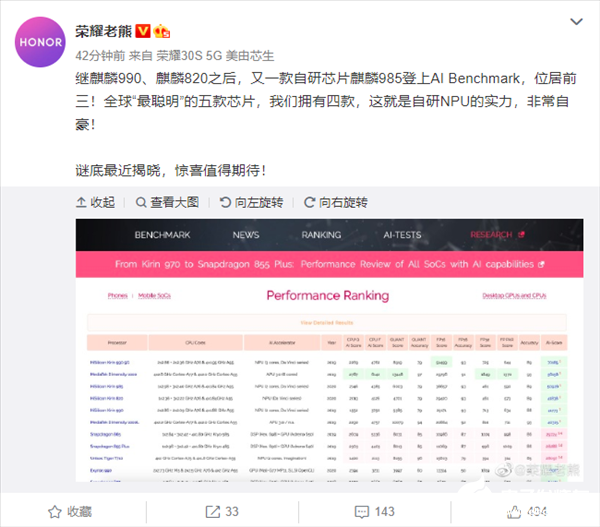Click the Performance Ranking heading
The height and width of the screenshot is (527, 600).
pyautogui.click(x=328, y=295)
